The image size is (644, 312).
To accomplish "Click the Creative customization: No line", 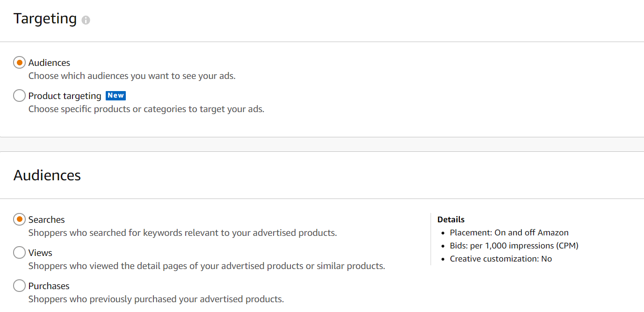I will pyautogui.click(x=500, y=259).
